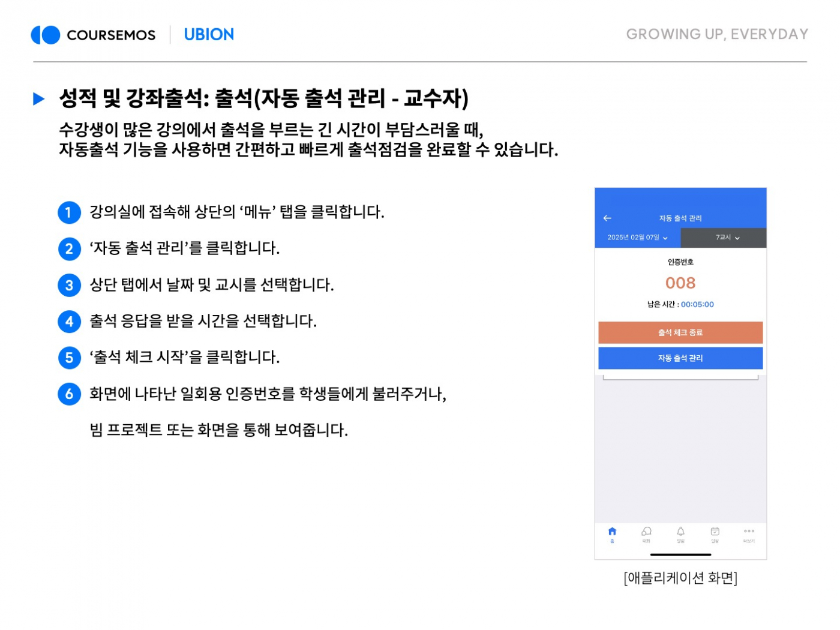The height and width of the screenshot is (630, 840).
Task: Click the UBION logo text
Action: (x=209, y=35)
